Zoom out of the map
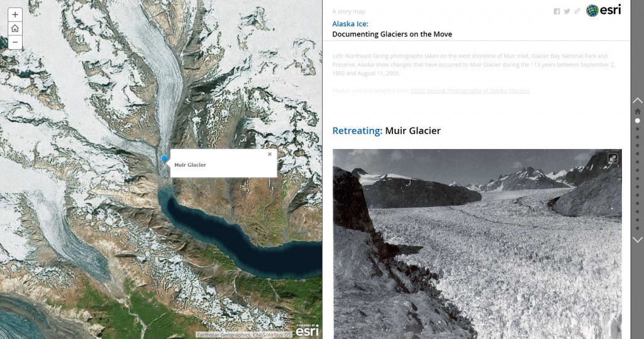The image size is (644, 339). (x=15, y=42)
